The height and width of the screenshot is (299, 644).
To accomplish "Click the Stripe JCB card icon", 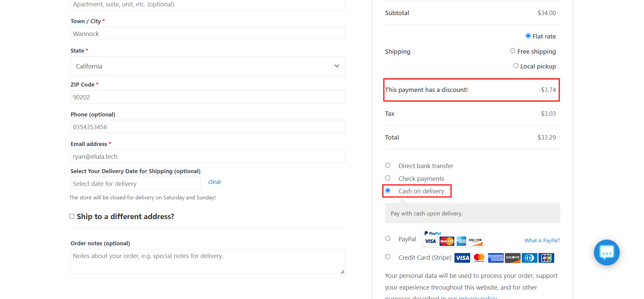I will coord(546,258).
